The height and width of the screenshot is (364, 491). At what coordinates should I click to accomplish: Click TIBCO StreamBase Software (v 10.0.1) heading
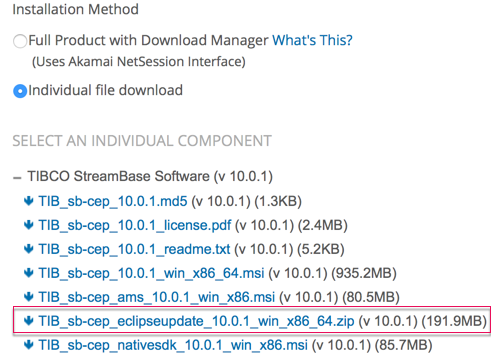click(150, 176)
